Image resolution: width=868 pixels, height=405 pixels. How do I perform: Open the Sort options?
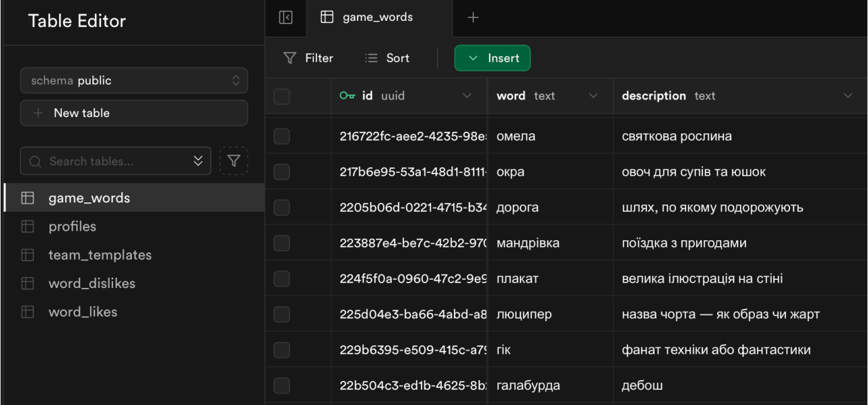(387, 59)
